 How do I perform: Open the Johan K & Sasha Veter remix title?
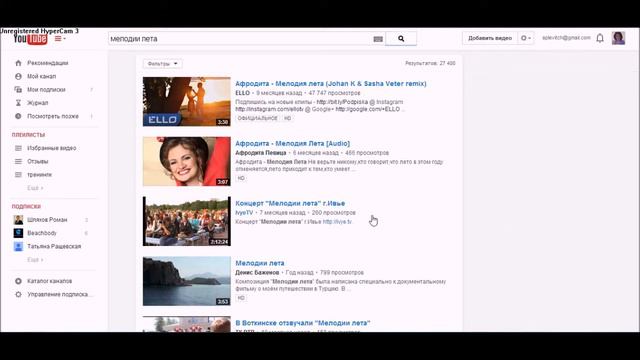(x=331, y=84)
